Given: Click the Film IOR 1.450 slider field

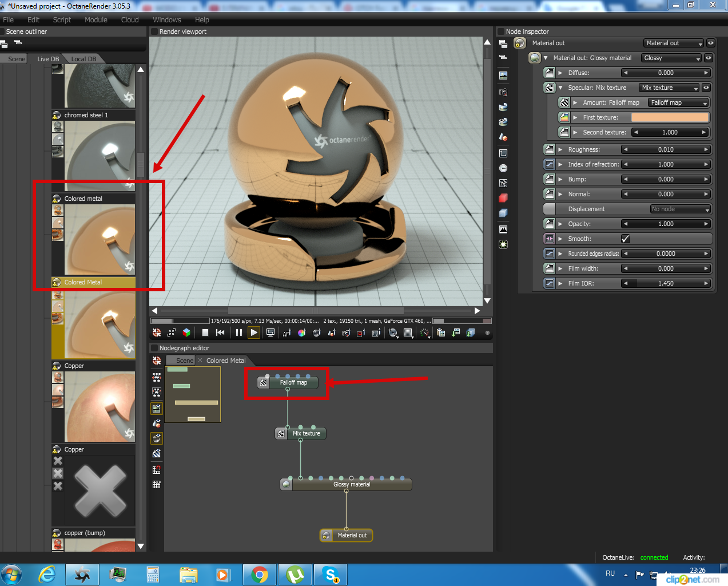Looking at the screenshot, I should [x=666, y=283].
